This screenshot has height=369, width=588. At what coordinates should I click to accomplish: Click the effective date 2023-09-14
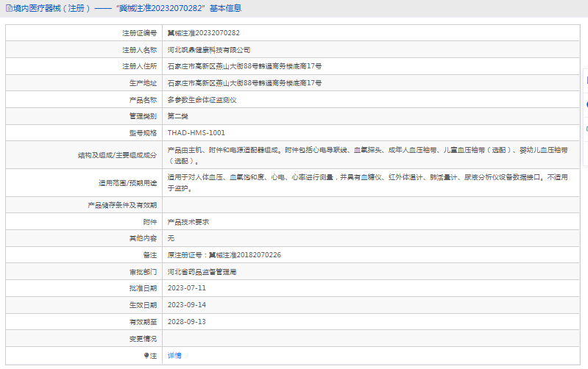(187, 305)
